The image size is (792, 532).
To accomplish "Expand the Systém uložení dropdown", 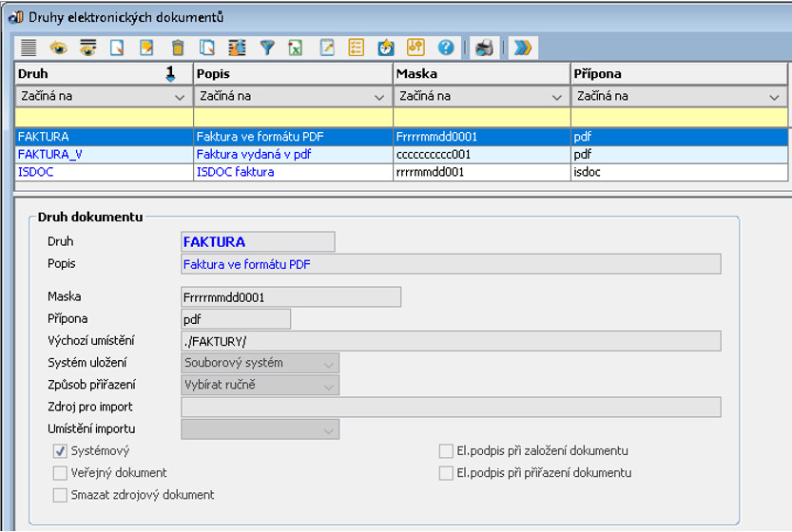I will click(x=328, y=363).
